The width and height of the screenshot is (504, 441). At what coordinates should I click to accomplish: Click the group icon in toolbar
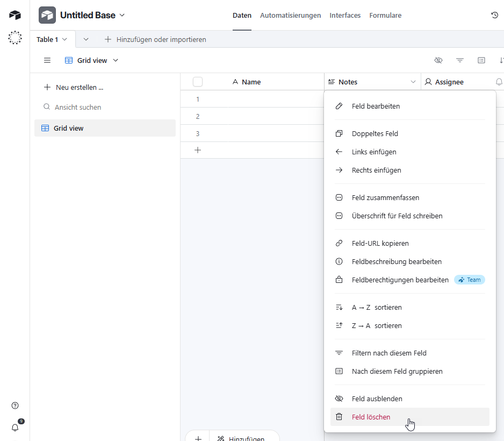click(481, 60)
